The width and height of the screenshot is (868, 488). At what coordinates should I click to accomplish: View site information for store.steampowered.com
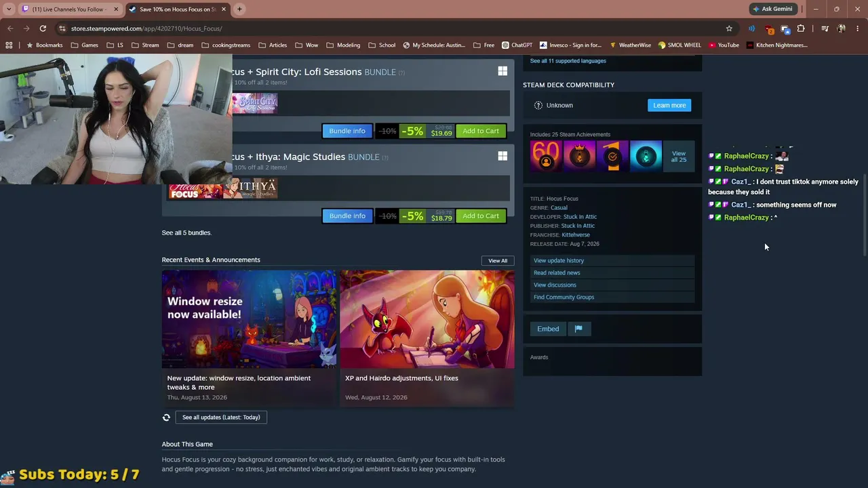coord(62,28)
